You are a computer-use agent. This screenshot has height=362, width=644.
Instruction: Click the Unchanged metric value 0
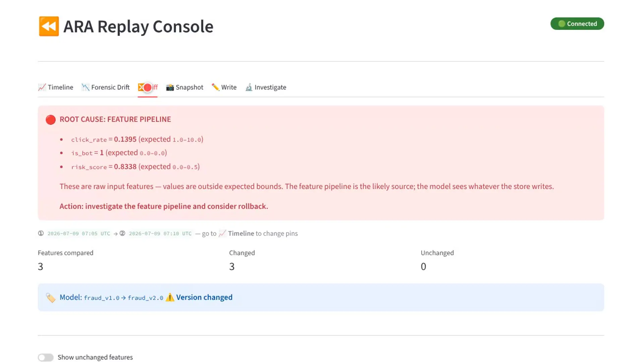click(x=423, y=266)
